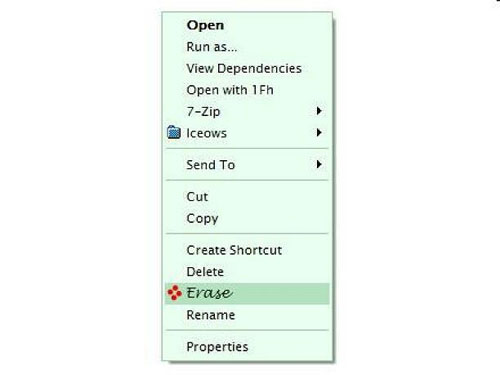Screen dimensions: 500x375
Task: Choose Open from the context menu
Action: 247,25
